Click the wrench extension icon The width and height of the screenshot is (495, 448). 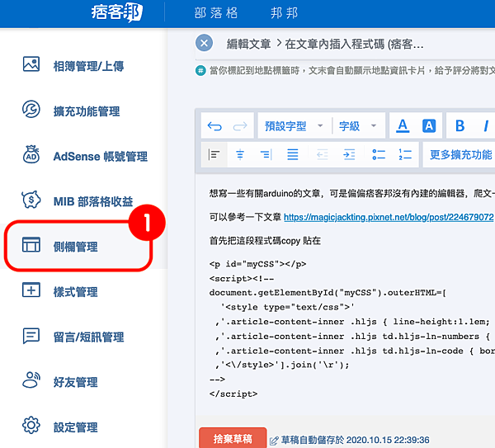coord(31,109)
